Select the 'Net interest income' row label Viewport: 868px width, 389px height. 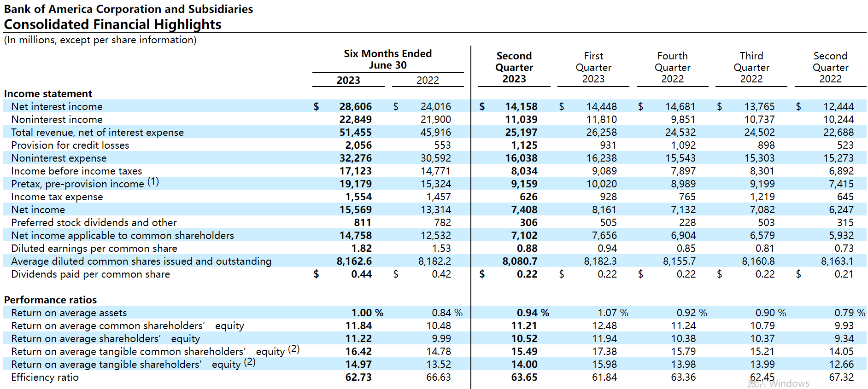(57, 106)
